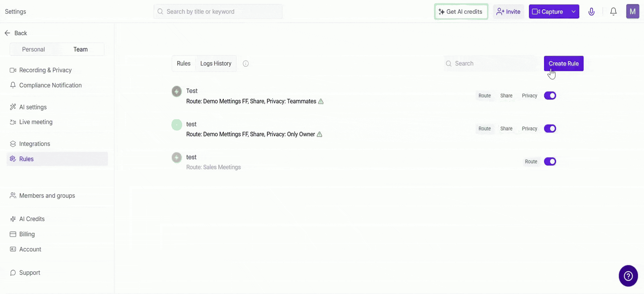This screenshot has width=644, height=294.
Task: Click Route tag on Only Owner rule
Action: click(485, 129)
